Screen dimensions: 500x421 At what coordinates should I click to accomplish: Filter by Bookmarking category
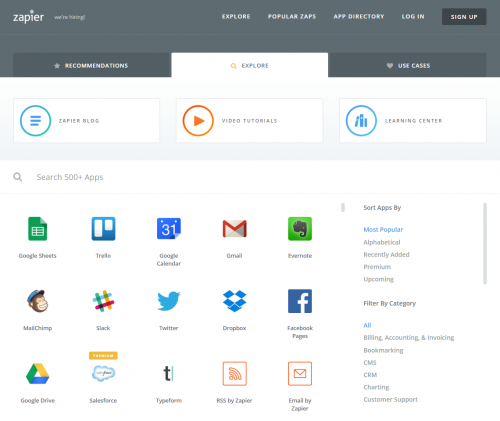point(383,350)
